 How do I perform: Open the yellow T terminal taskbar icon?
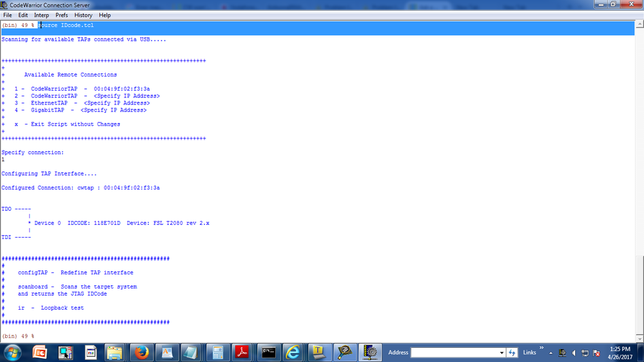pos(319,352)
